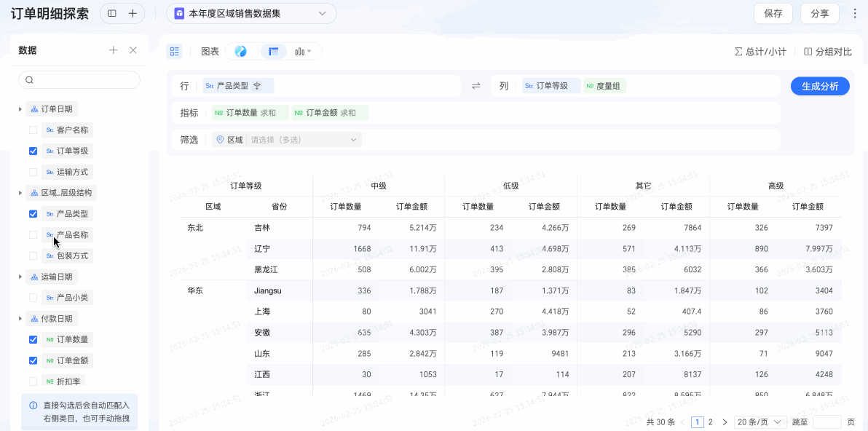This screenshot has width=868, height=431.
Task: Swap rows and columns arrows icon
Action: coord(476,86)
